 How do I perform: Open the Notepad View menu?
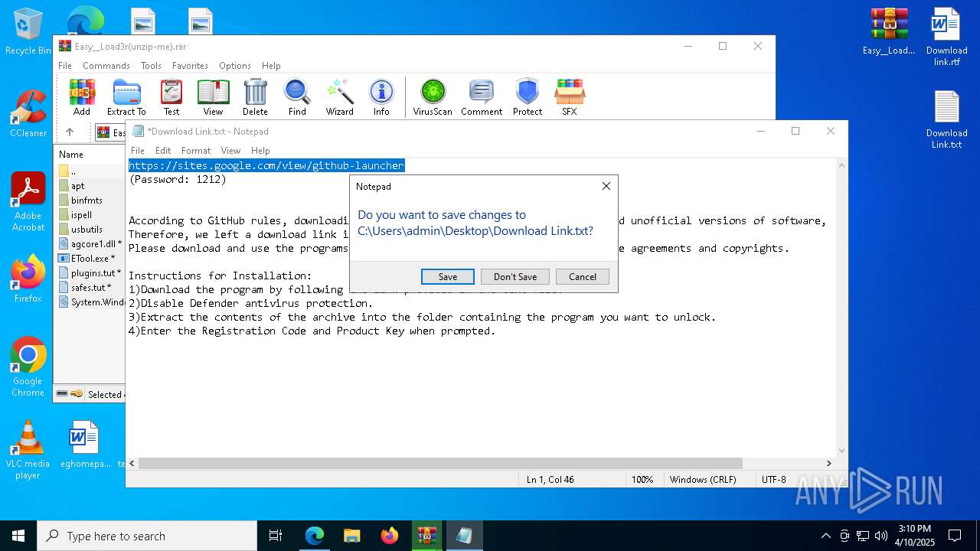[230, 151]
